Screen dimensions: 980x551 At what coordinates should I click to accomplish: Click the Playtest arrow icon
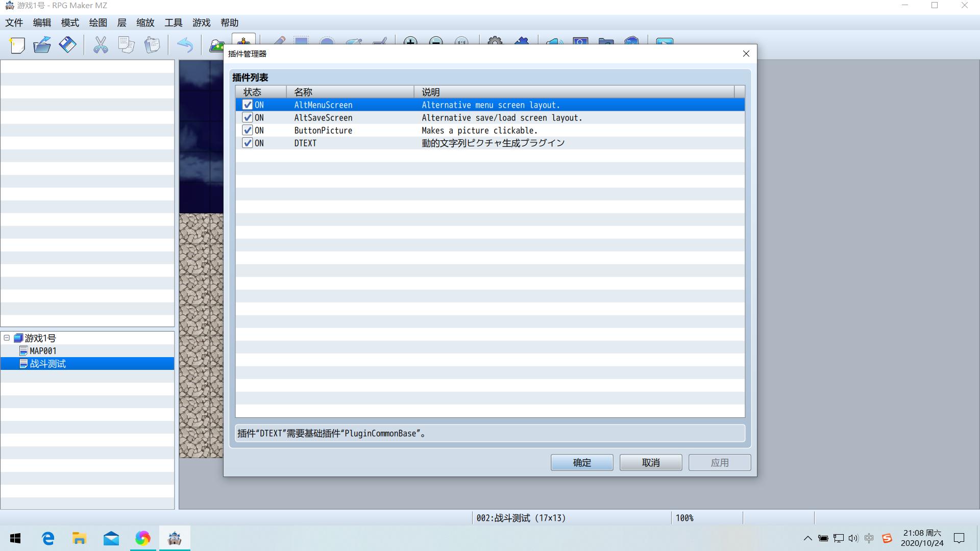pos(665,41)
